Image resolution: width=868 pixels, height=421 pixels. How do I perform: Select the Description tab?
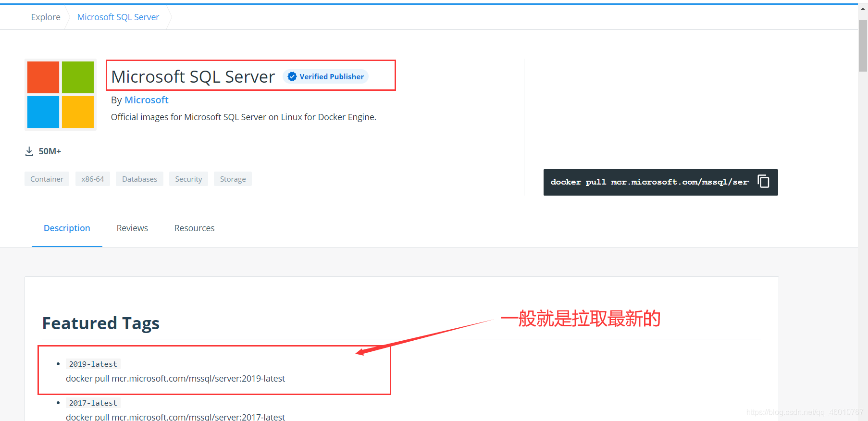(67, 228)
